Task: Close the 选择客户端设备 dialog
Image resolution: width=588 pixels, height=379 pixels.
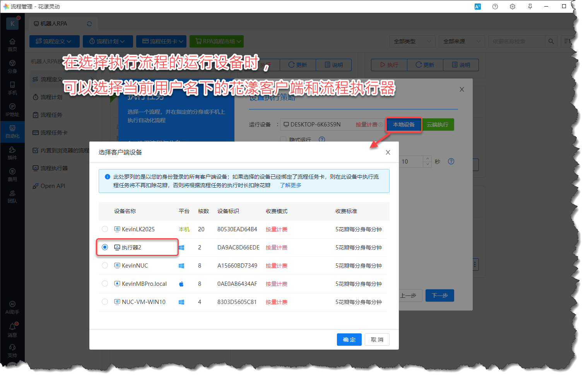Action: tap(388, 152)
